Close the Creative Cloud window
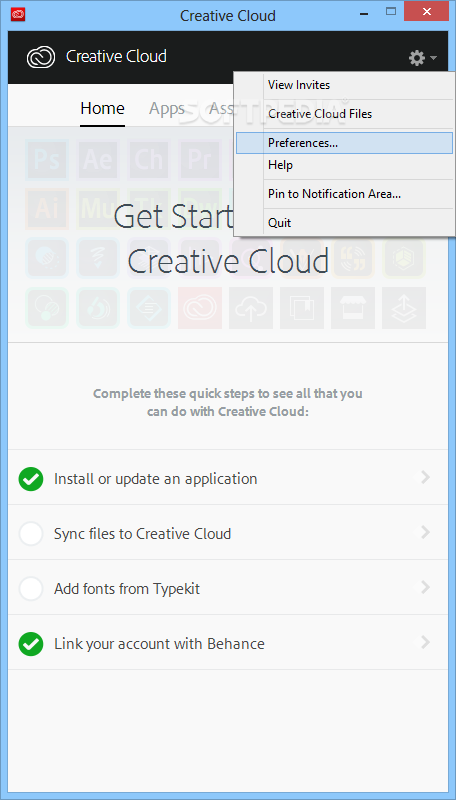The image size is (456, 800). pos(426,11)
